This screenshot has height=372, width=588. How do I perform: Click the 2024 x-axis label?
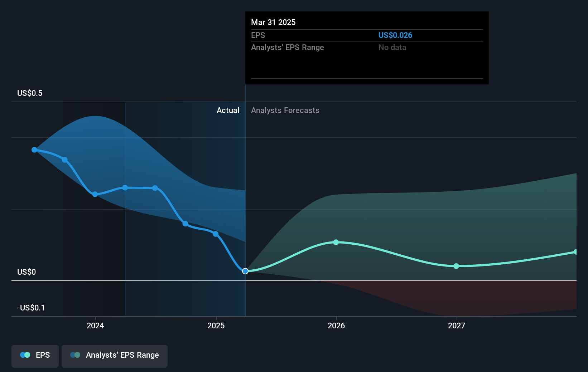click(95, 325)
